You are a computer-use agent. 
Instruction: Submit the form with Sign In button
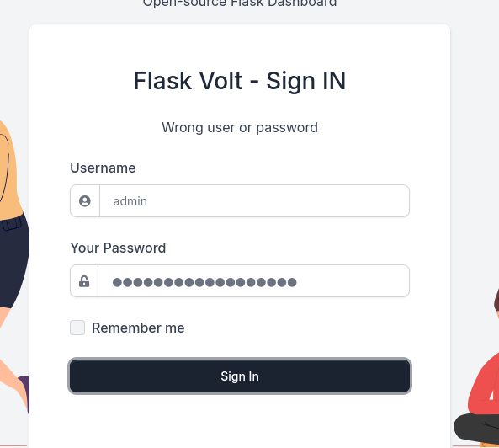click(240, 376)
